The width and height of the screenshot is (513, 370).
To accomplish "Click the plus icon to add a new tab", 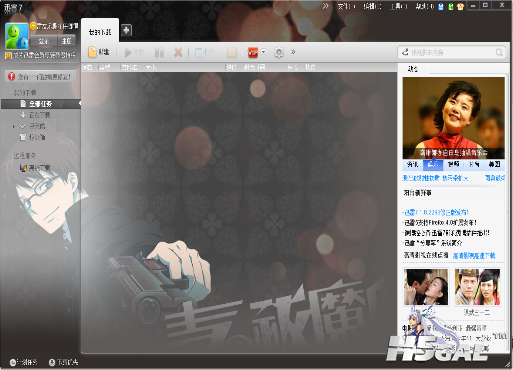I will tap(126, 30).
